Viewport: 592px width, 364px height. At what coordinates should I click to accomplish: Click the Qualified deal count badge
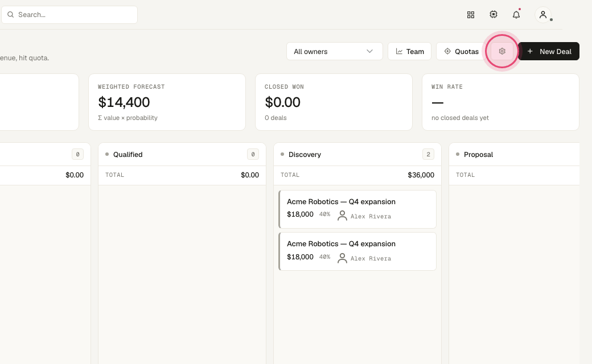coord(253,154)
